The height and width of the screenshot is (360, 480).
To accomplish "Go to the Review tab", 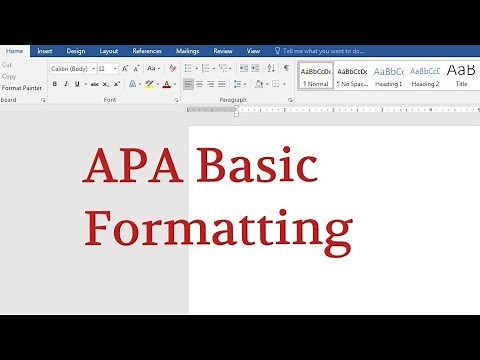I will click(223, 51).
